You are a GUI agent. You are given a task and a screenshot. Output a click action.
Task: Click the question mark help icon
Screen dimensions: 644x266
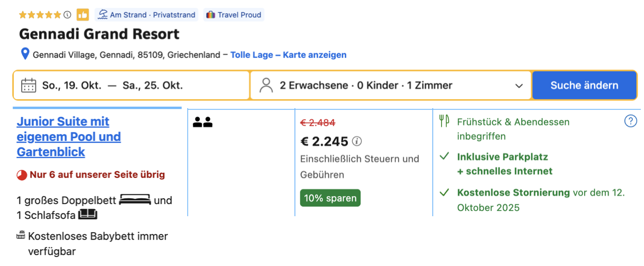(x=631, y=121)
